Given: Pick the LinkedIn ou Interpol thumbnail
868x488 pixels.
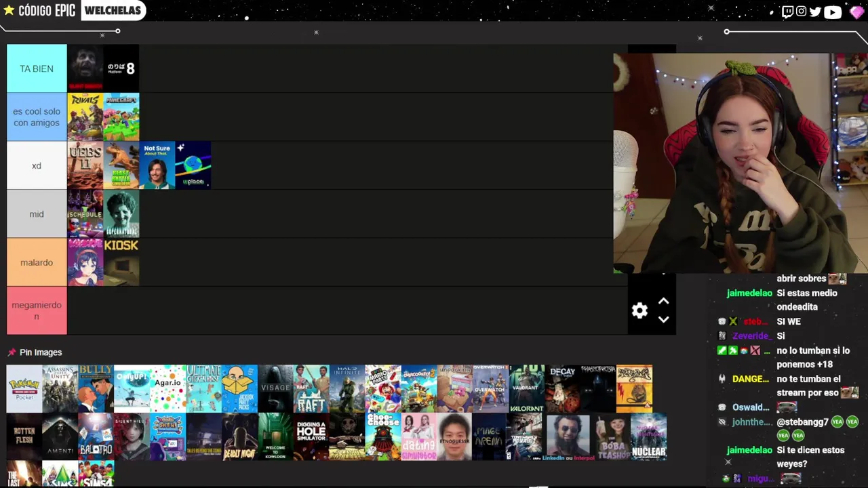Looking at the screenshot, I should (x=568, y=437).
